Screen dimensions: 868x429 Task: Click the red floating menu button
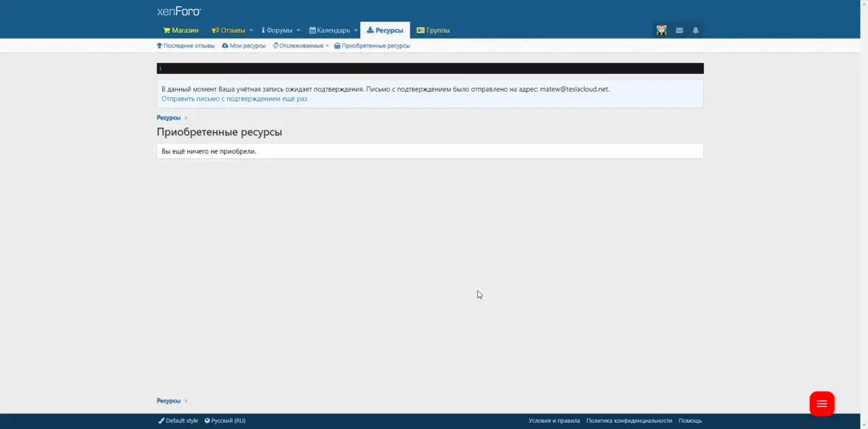pyautogui.click(x=821, y=404)
